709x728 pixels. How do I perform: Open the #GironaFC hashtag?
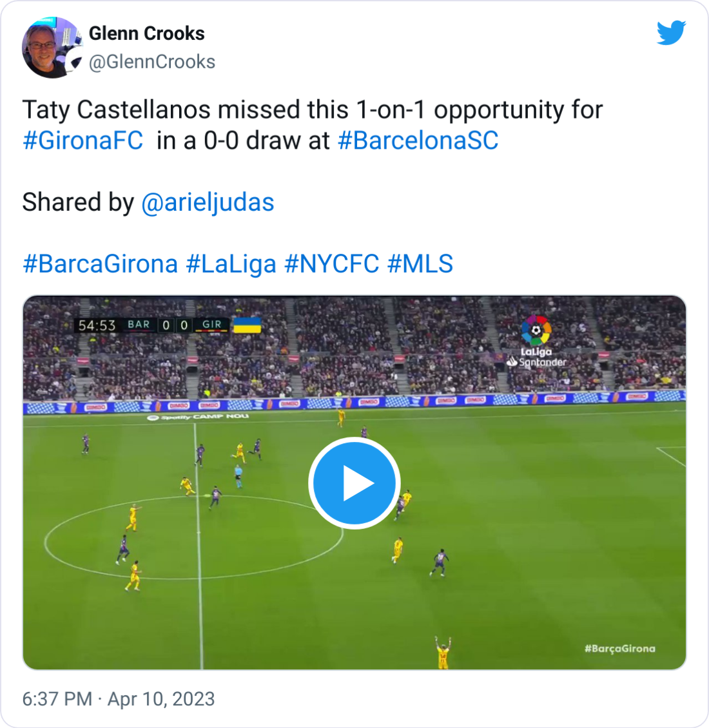click(83, 140)
